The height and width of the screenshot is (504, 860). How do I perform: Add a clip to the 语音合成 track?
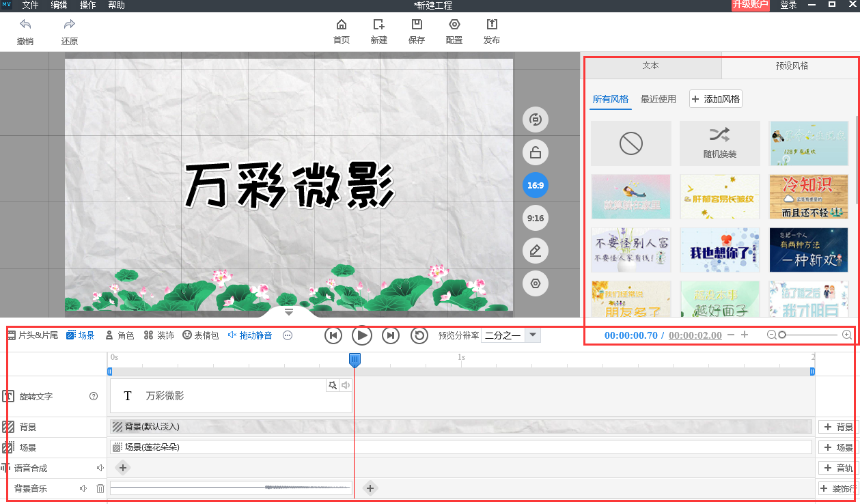[122, 468]
